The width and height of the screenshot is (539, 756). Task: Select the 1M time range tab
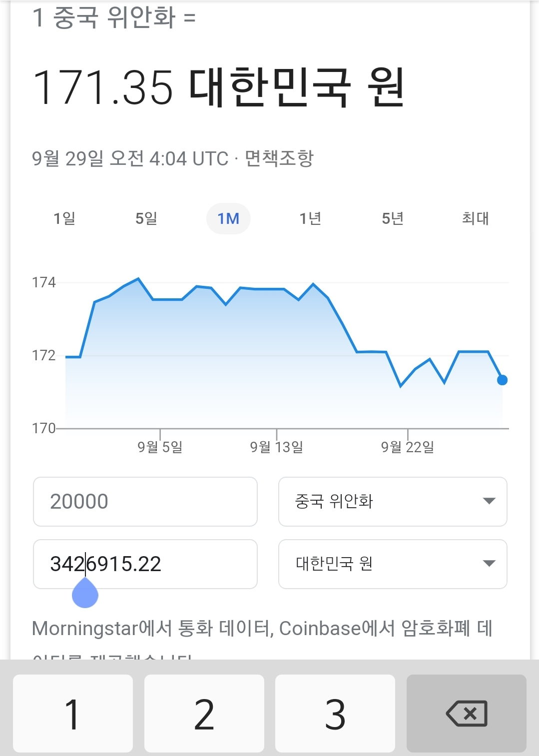[228, 218]
